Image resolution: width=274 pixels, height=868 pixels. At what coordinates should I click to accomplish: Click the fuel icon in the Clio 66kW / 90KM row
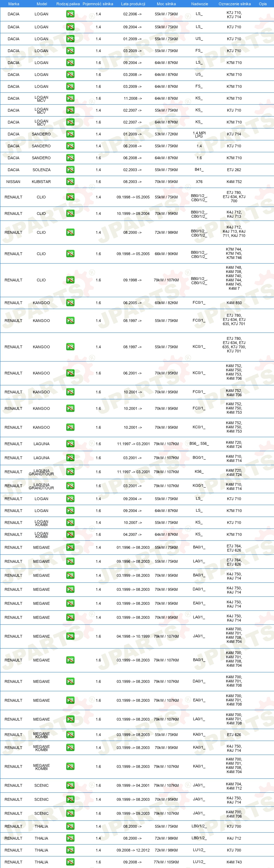click(x=70, y=253)
